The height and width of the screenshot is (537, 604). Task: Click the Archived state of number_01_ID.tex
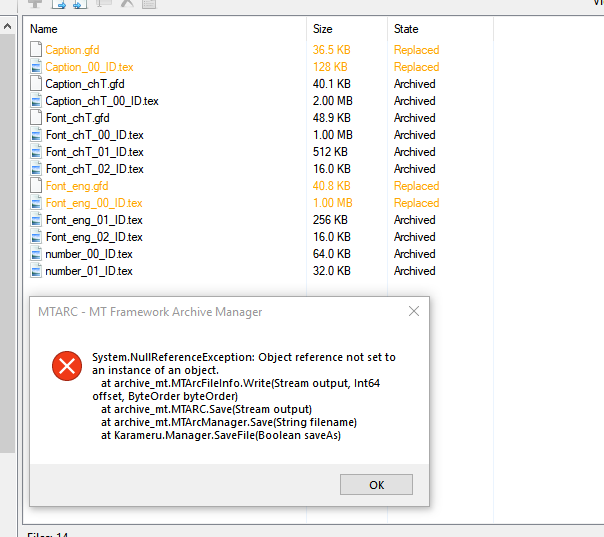[x=414, y=271]
